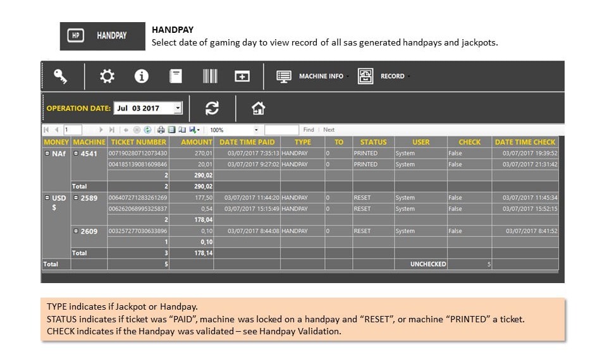The height and width of the screenshot is (364, 607).
Task: Go home using the house icon
Action: click(258, 108)
